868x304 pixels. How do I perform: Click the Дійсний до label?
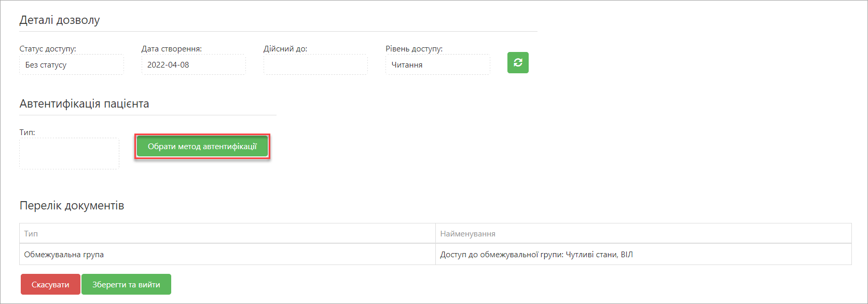285,49
